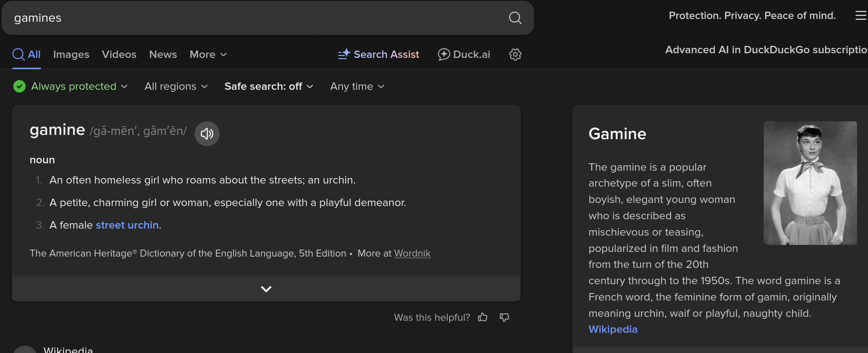Open the All regions dropdown
The image size is (868, 353).
176,86
